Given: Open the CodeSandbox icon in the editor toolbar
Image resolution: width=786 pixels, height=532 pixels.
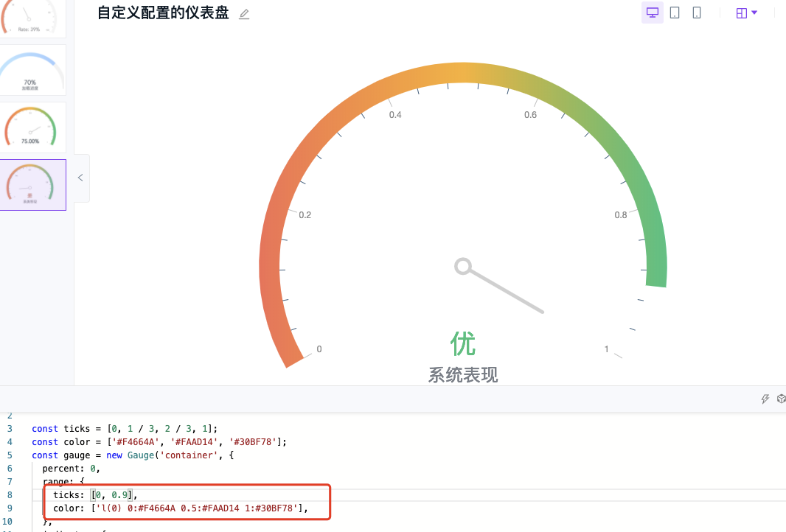Looking at the screenshot, I should pos(781,399).
